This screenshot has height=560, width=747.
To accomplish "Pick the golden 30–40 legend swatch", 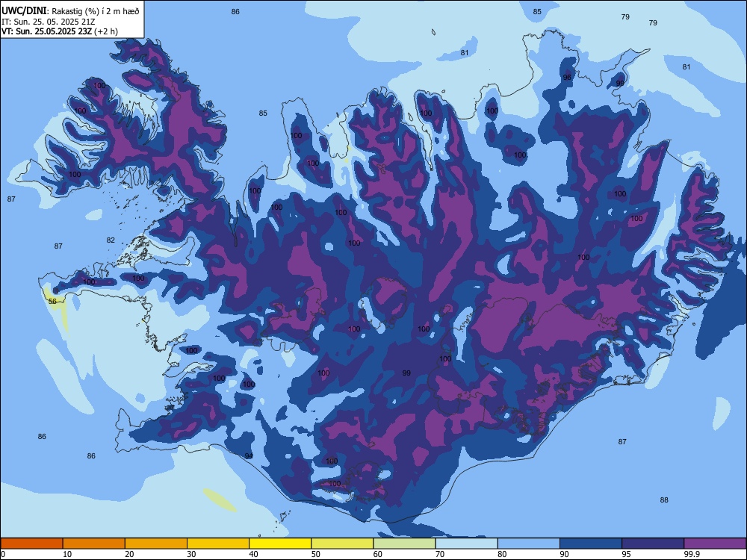I will coord(218,544).
